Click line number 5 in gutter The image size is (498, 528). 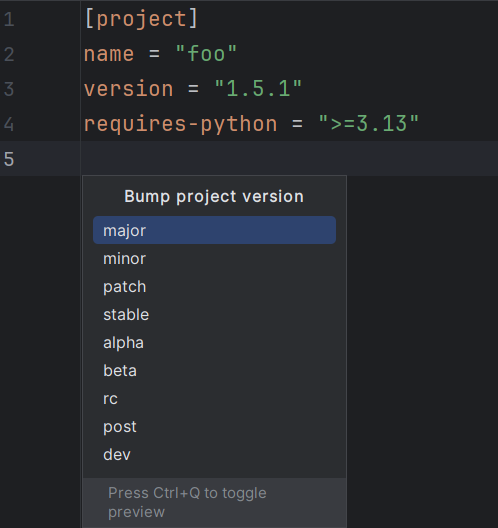click(x=9, y=159)
